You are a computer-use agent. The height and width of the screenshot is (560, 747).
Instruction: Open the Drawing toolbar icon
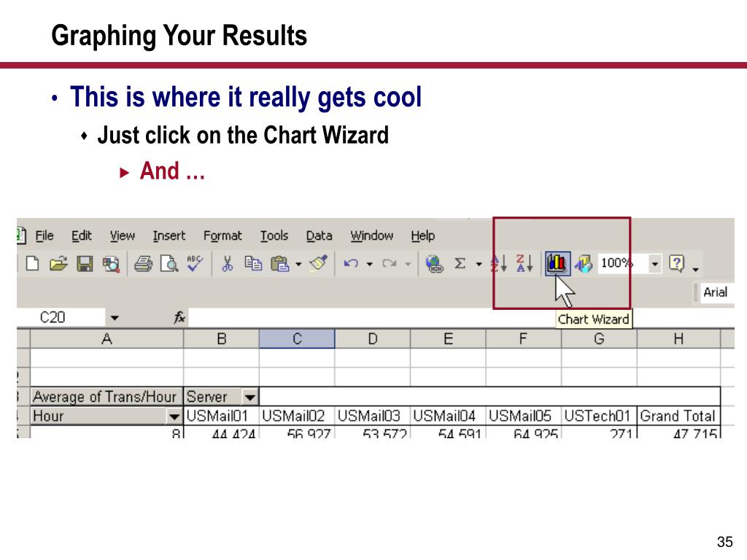(583, 264)
